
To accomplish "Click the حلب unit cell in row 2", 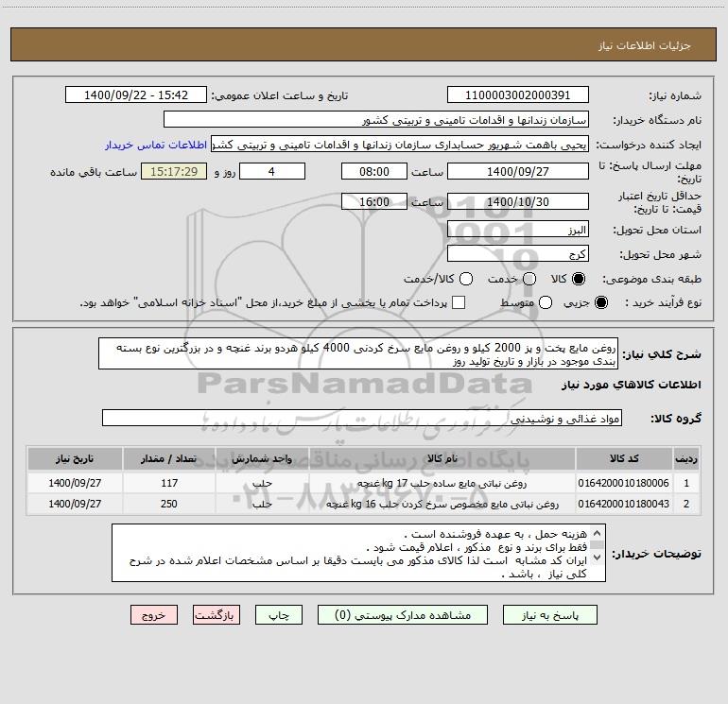I will tap(262, 504).
